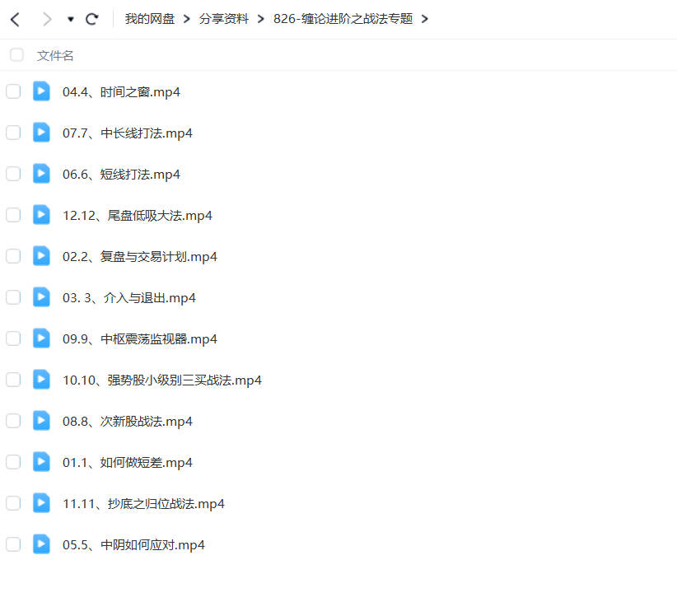Navigate to 分享资料 breadcrumb
Image resolution: width=677 pixels, height=616 pixels.
pos(224,19)
